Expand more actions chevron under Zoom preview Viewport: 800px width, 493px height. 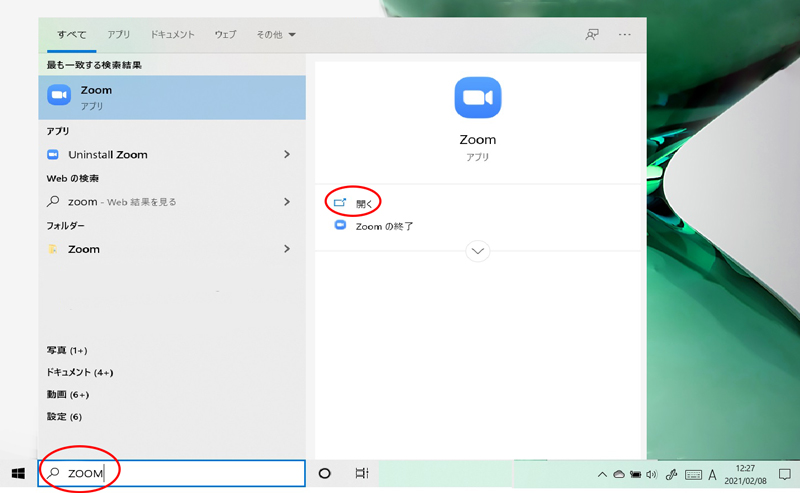(x=477, y=251)
